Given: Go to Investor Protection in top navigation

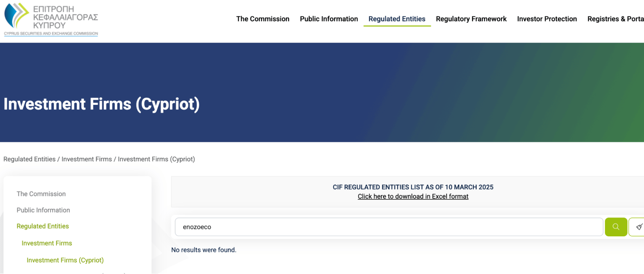Looking at the screenshot, I should click(547, 19).
